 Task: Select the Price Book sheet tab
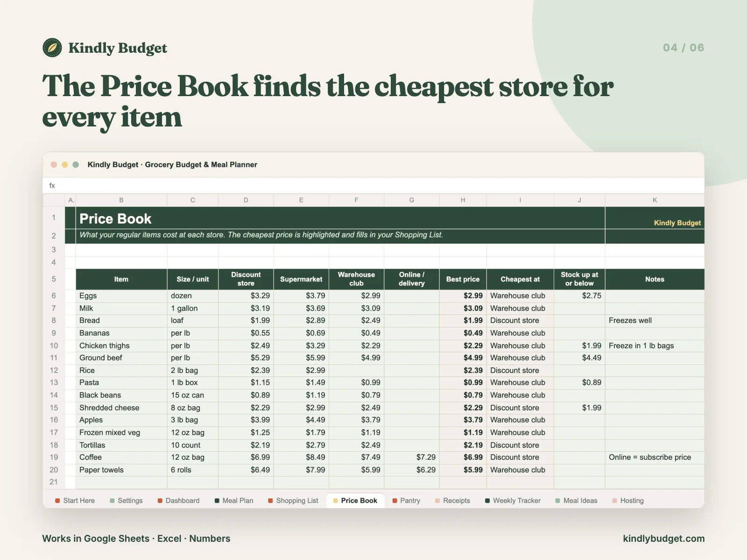[x=355, y=500]
